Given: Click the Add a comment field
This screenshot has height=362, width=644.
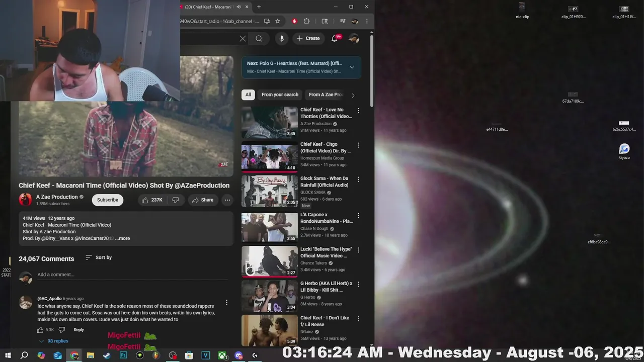Looking at the screenshot, I should pyautogui.click(x=132, y=275).
